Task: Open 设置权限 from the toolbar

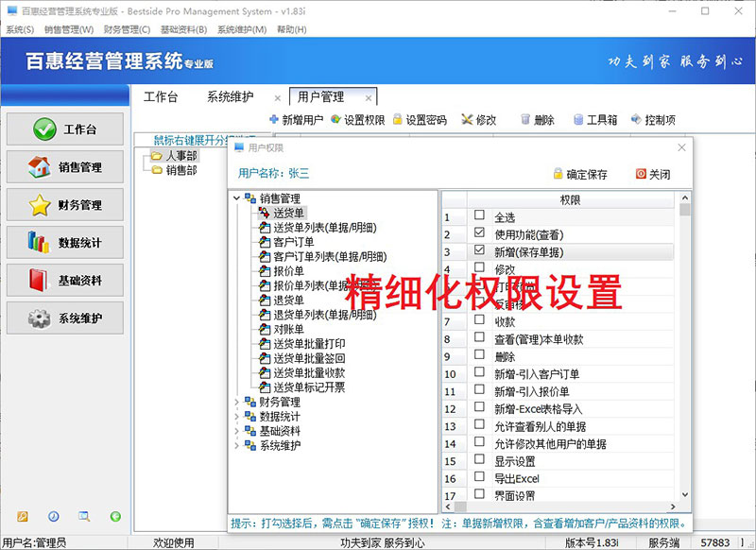Action: coord(358,119)
